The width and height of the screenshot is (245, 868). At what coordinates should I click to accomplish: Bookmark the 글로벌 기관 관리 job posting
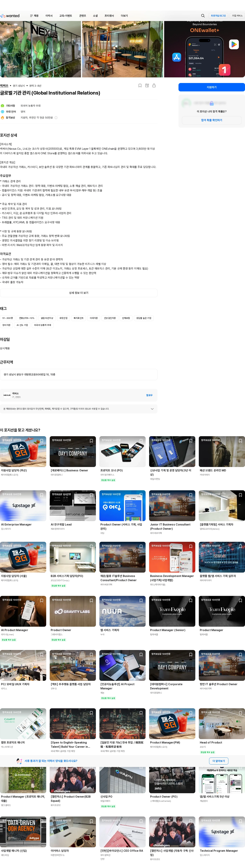[140, 86]
